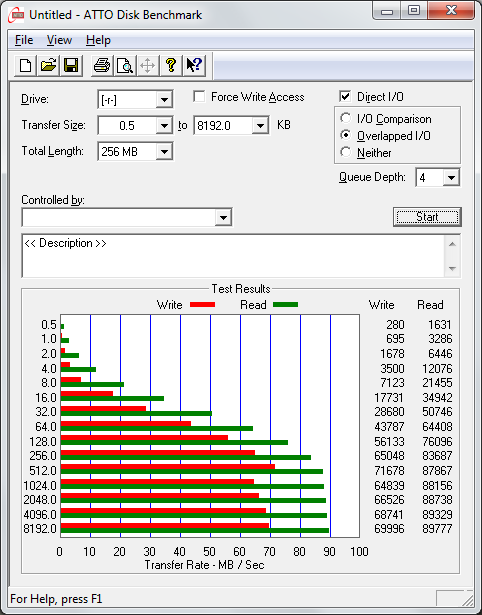Image resolution: width=482 pixels, height=615 pixels.
Task: Click the Test Results group title
Action: tap(241, 289)
